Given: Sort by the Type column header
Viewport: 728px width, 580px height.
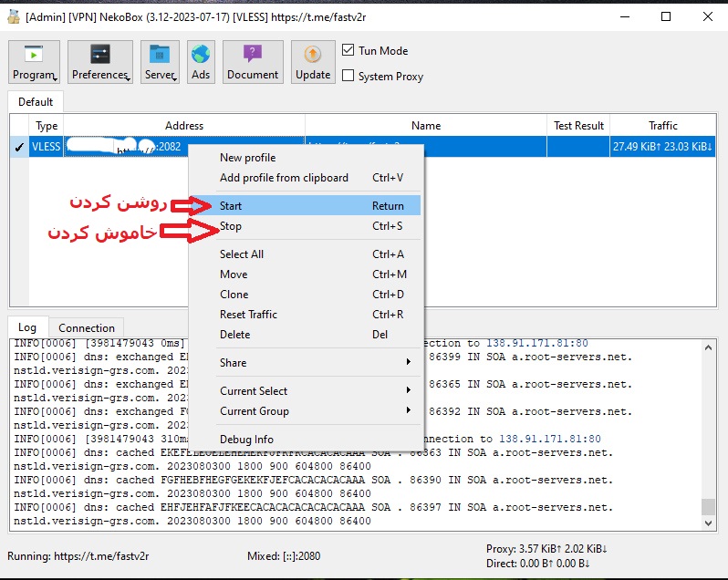Looking at the screenshot, I should coord(47,126).
